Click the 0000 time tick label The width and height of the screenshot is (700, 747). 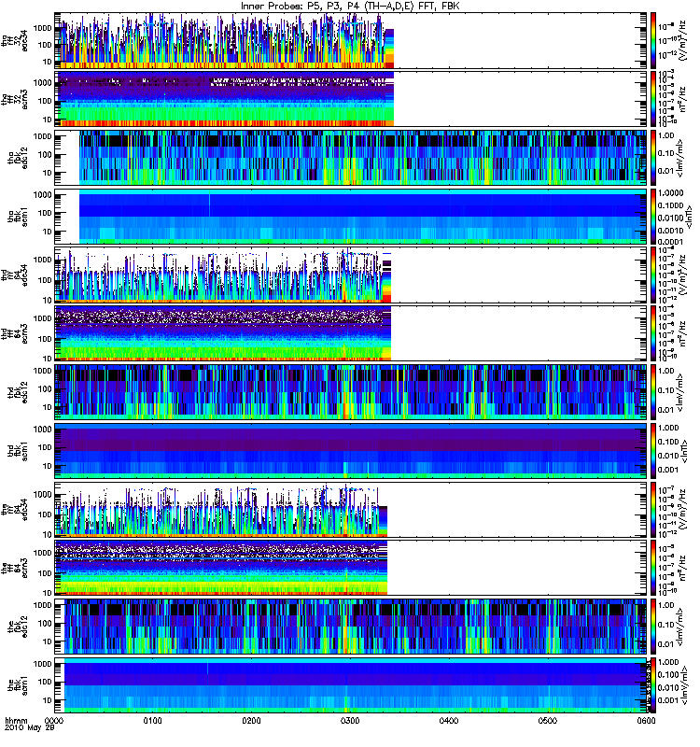tap(54, 721)
